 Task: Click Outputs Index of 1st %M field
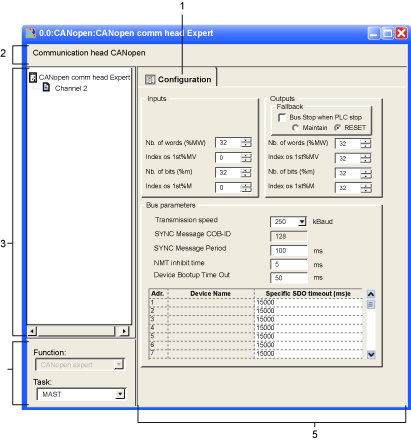(x=348, y=188)
